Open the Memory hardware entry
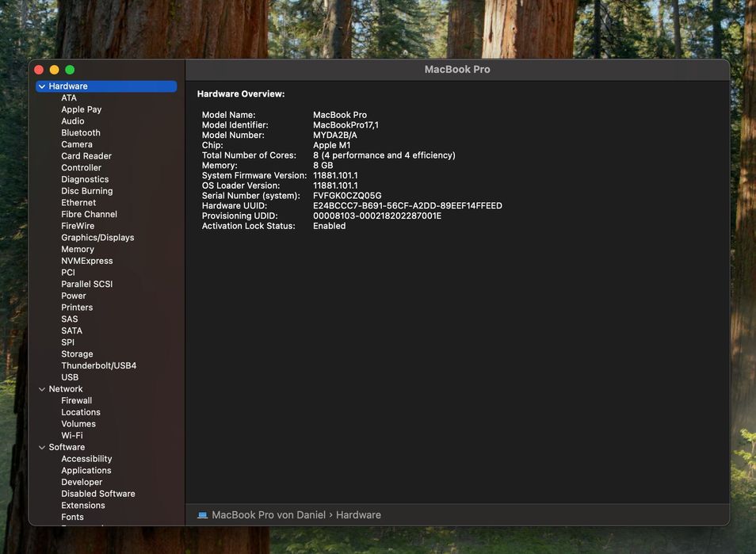 tap(78, 250)
